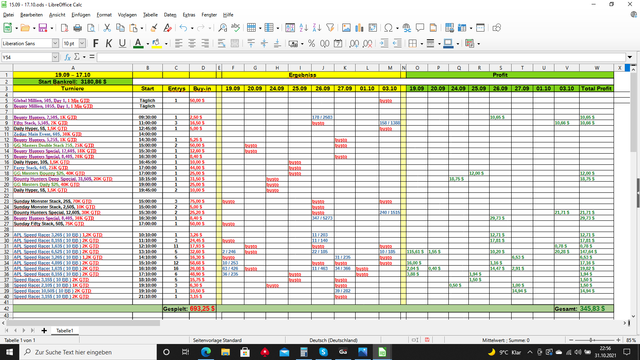
Task: Insert a hyperlink
Action: (x=407, y=28)
